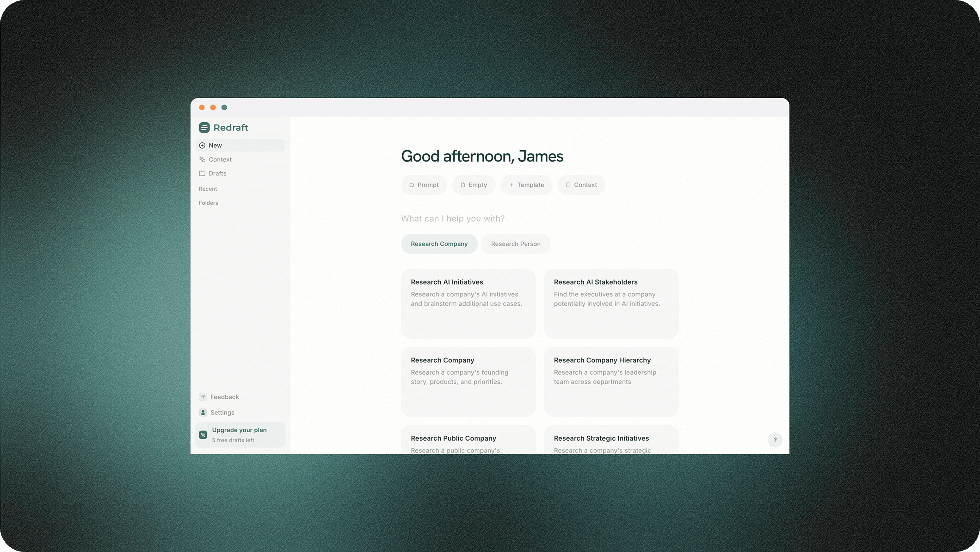Viewport: 980px width, 552px height.
Task: Click the Upgrade your plan icon
Action: point(203,435)
